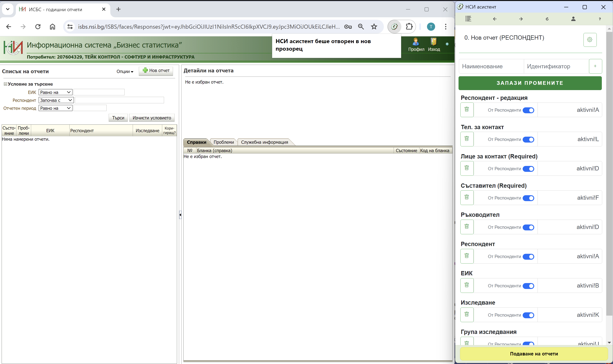Refresh the НСИ асистент panel
This screenshot has width=613, height=364.
coord(547,19)
